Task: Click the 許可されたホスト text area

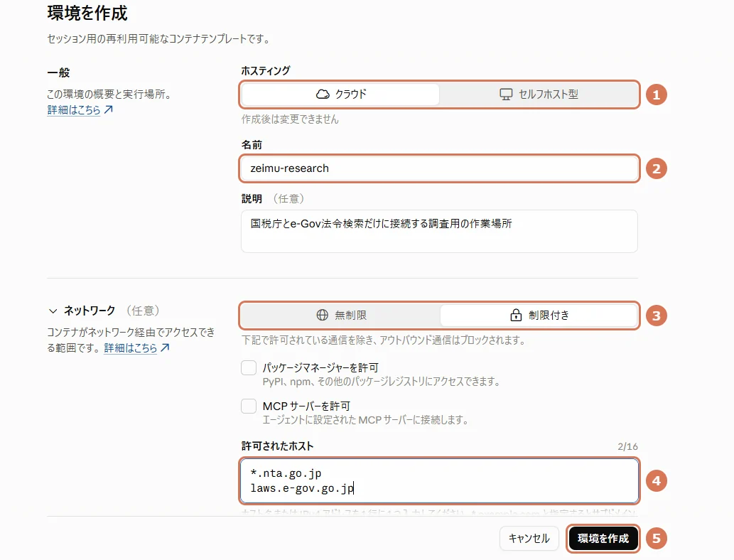Action: coord(439,481)
